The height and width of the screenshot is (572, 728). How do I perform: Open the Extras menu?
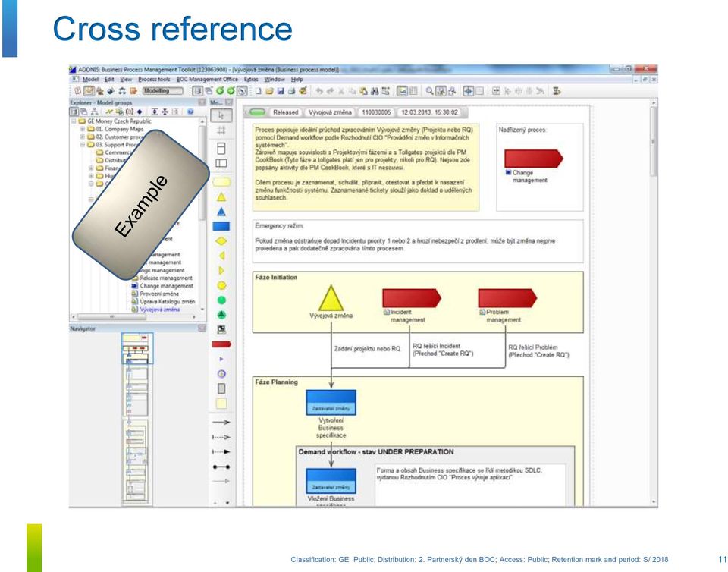251,80
